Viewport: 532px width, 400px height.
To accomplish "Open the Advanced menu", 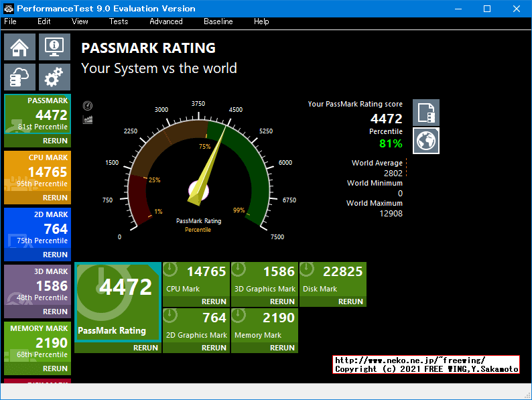I will tap(166, 21).
